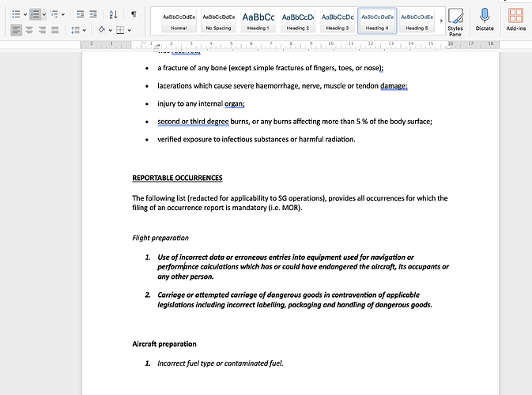Apply borders to selection
The width and height of the screenshot is (532, 395).
pyautogui.click(x=120, y=30)
